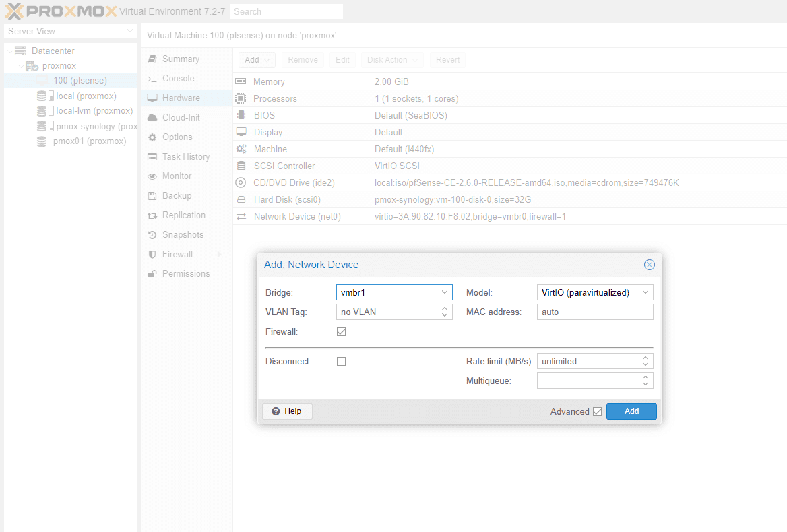Click the VLAN Tag spinner arrows
The image size is (787, 532).
[x=445, y=312]
